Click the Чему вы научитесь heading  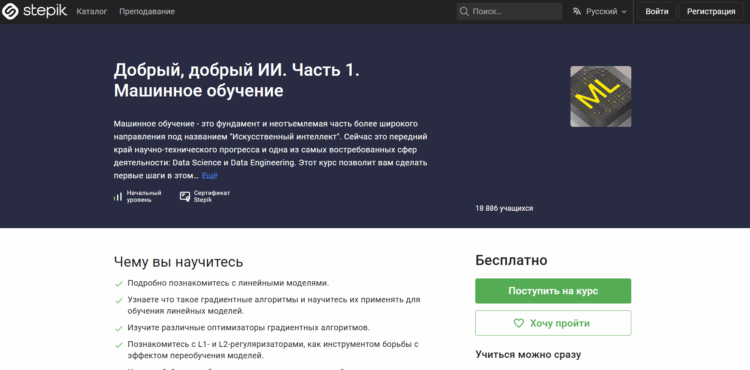(178, 262)
